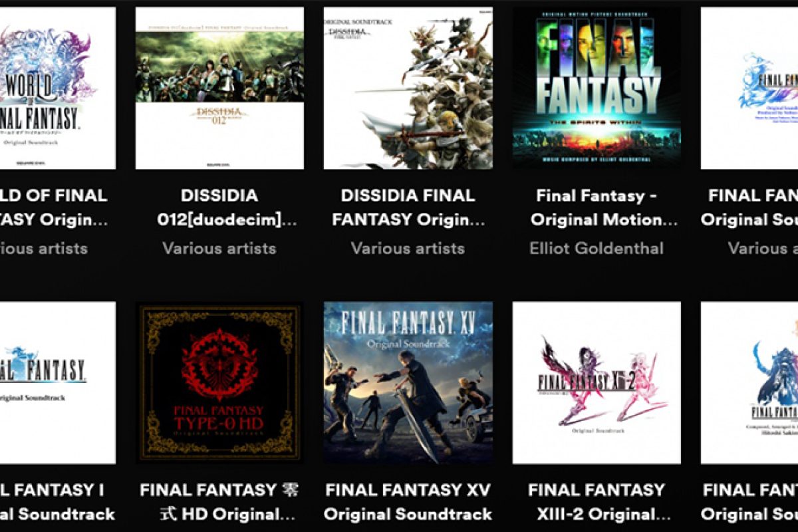The image size is (798, 532).
Task: Open the Elliot Goldenthal artist link
Action: pos(597,249)
